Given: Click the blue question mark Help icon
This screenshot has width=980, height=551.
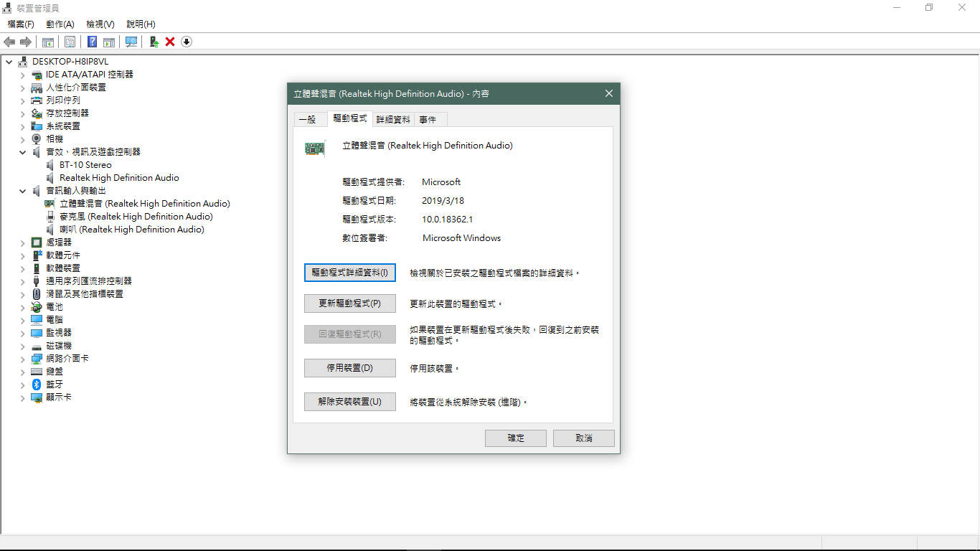Looking at the screenshot, I should click(93, 42).
